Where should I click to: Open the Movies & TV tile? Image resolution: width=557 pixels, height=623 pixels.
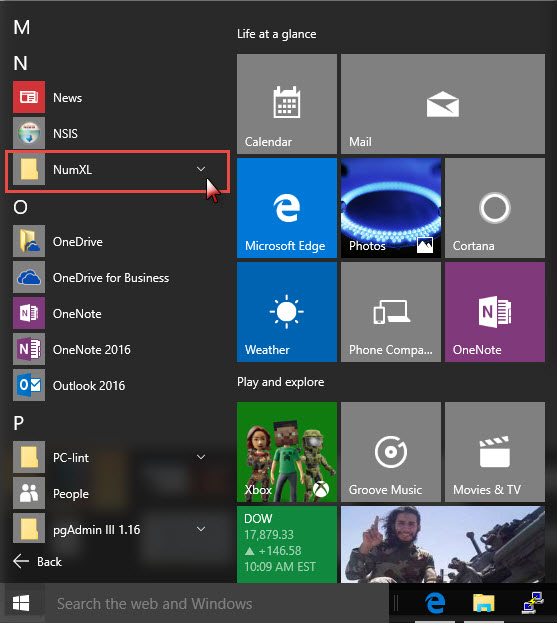[495, 452]
